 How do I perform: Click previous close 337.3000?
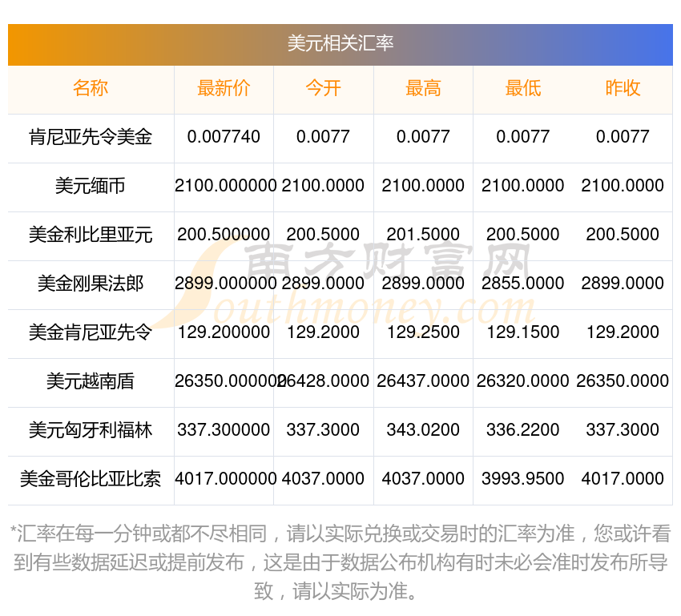click(623, 430)
